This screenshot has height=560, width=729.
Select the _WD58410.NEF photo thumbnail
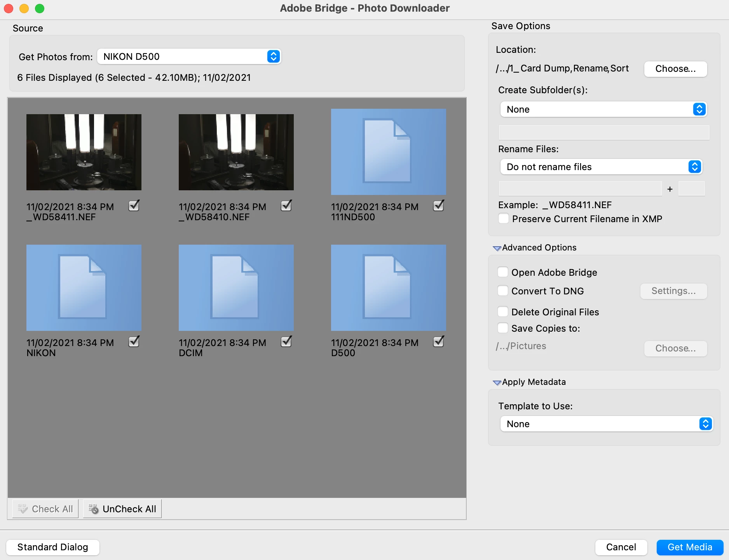(x=236, y=152)
